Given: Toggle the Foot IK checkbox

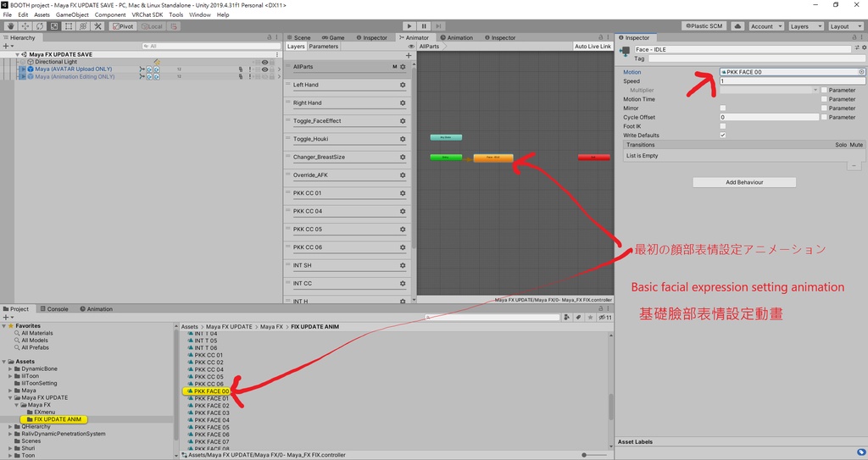Looking at the screenshot, I should (x=723, y=126).
